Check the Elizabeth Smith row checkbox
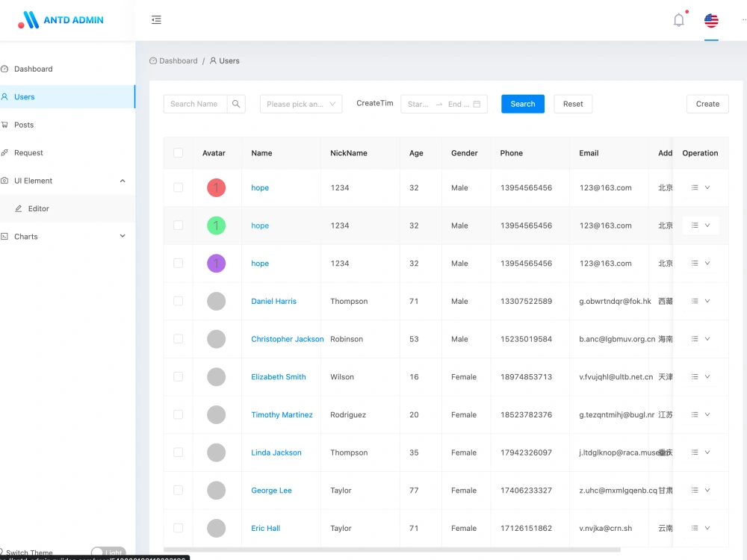Screen dimensions: 747x560 click(x=179, y=376)
